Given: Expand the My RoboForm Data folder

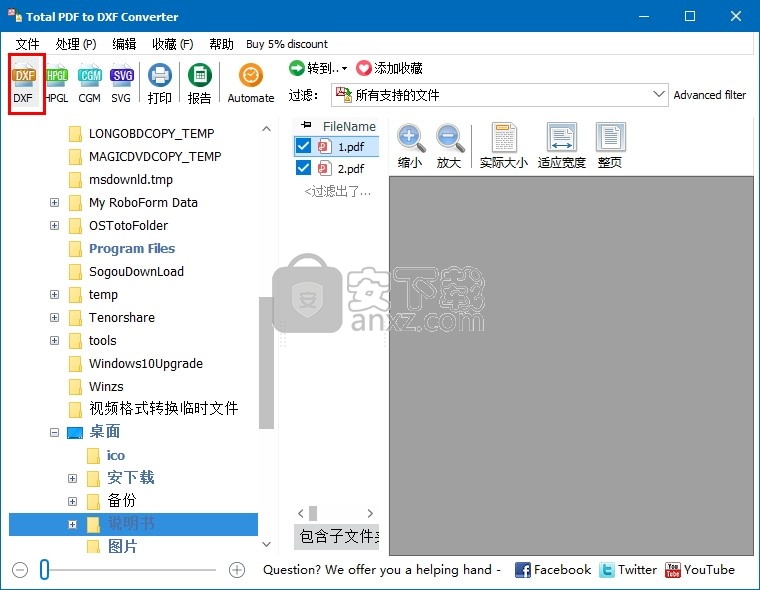Looking at the screenshot, I should [54, 202].
